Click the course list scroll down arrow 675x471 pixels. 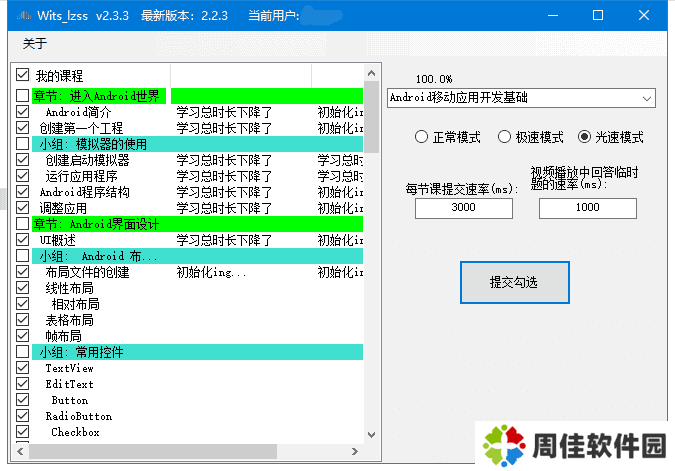(x=371, y=433)
